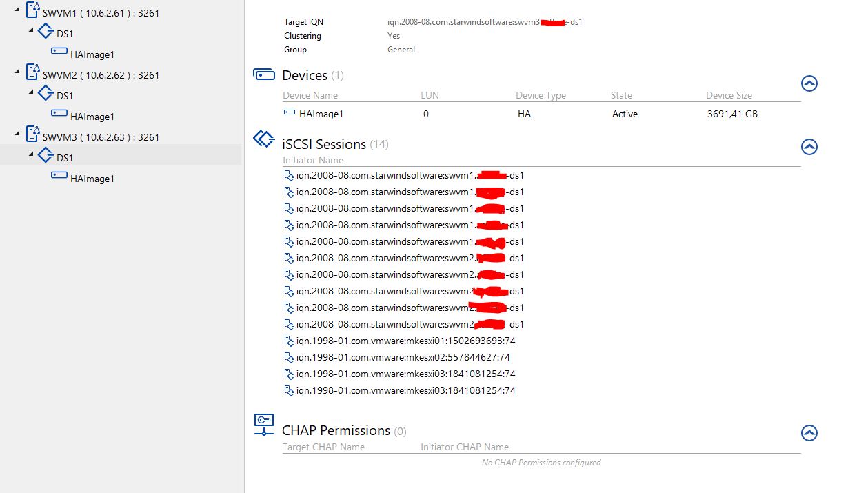Click the HAImage1 device icon under SWVM3
Viewport: 868px width, 493px height.
tap(59, 176)
